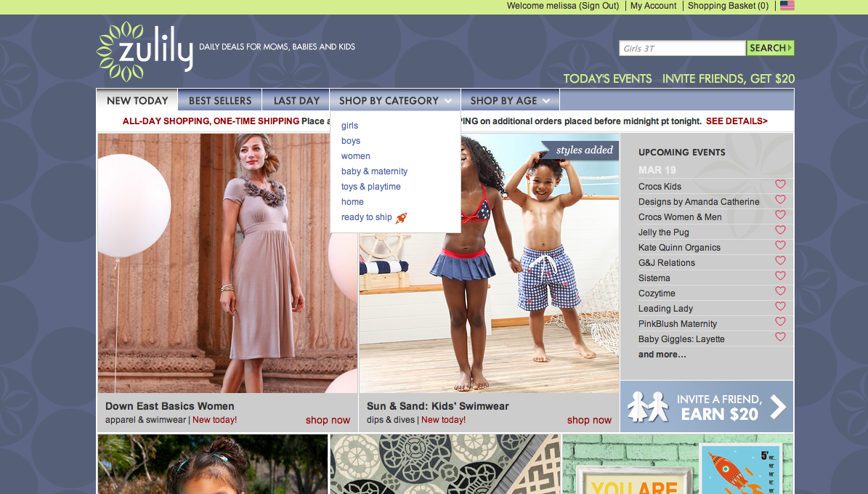
Task: Open the girl with hair bun thumbnail
Action: pos(213,464)
